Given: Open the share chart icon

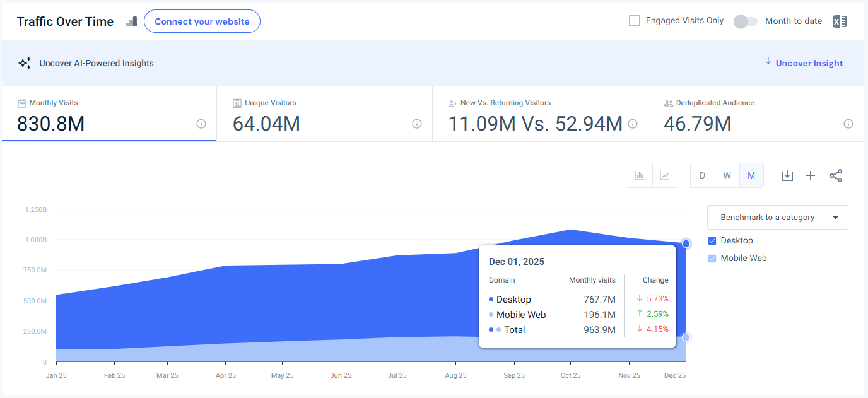Looking at the screenshot, I should (836, 175).
